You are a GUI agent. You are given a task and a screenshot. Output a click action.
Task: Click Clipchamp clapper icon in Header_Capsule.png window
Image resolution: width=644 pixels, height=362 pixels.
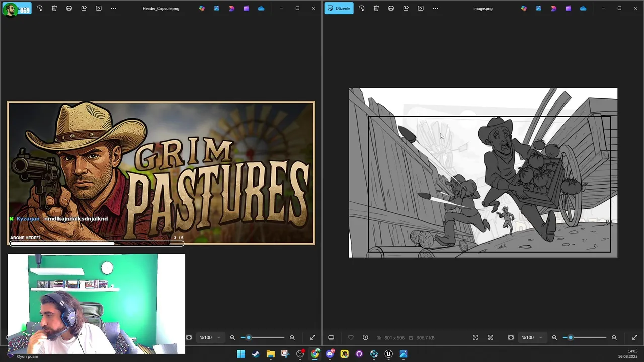coord(246,8)
